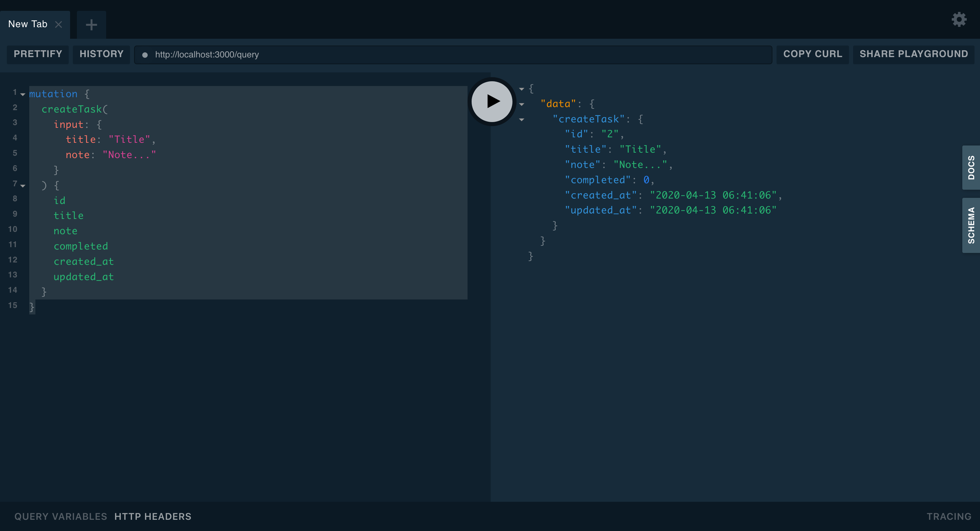Image resolution: width=980 pixels, height=531 pixels.
Task: Collapse the createTask object in the response
Action: (x=522, y=119)
